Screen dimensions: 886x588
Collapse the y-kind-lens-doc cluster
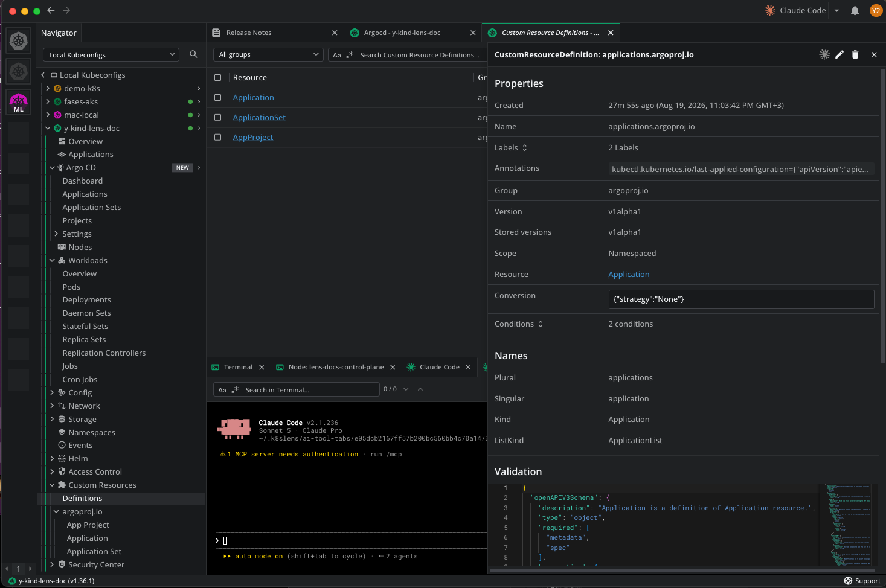coord(48,128)
